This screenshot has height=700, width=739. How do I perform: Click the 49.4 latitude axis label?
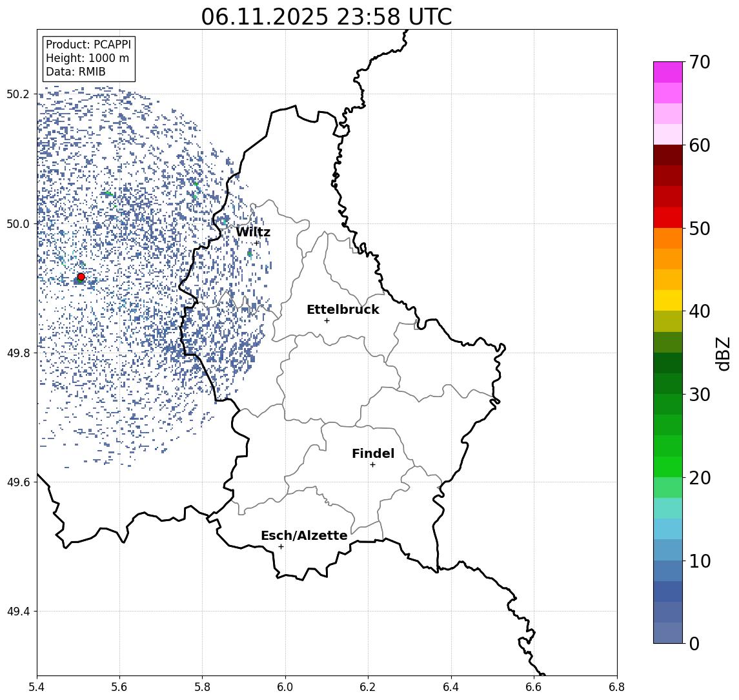click(18, 612)
